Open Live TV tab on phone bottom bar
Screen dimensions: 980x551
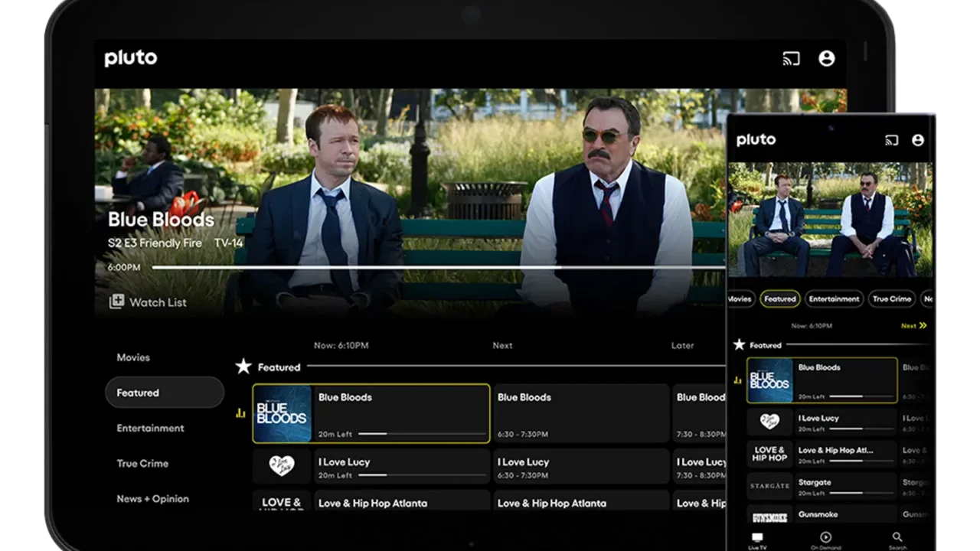tap(757, 541)
